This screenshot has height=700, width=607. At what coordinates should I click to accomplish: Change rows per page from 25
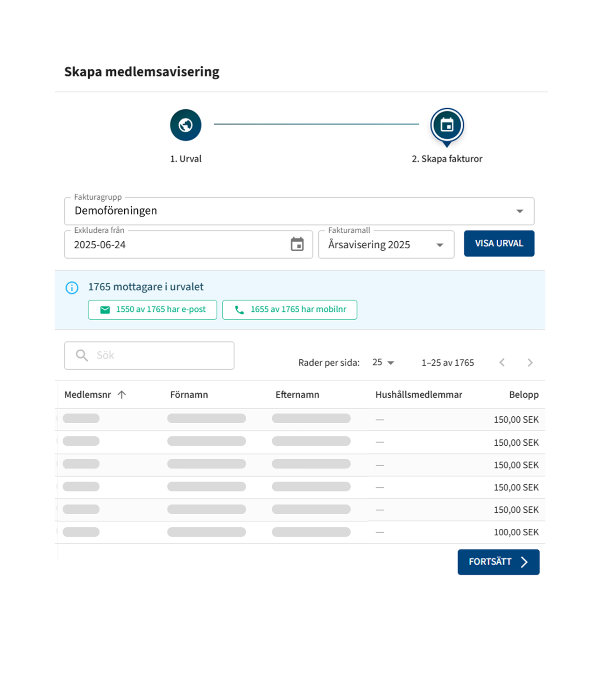pos(383,363)
